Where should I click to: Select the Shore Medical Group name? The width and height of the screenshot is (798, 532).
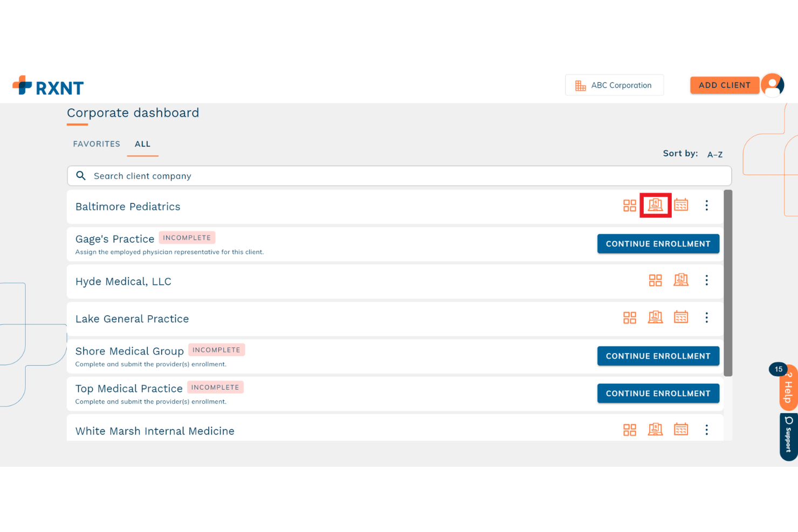coord(129,351)
